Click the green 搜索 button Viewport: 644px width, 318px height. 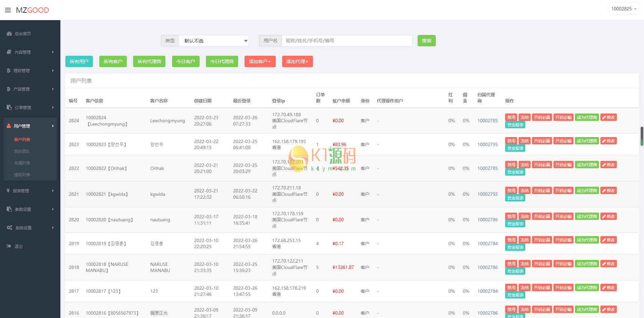pyautogui.click(x=426, y=41)
